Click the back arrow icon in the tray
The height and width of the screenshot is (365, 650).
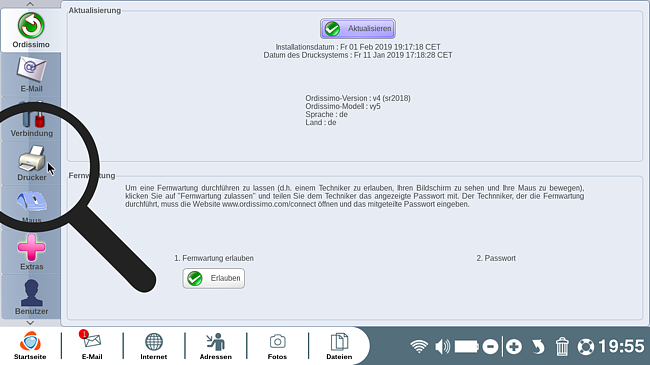coord(538,346)
